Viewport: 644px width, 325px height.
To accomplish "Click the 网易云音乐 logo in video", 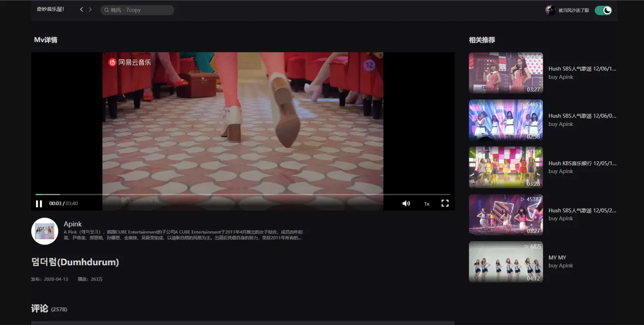I will pyautogui.click(x=130, y=62).
